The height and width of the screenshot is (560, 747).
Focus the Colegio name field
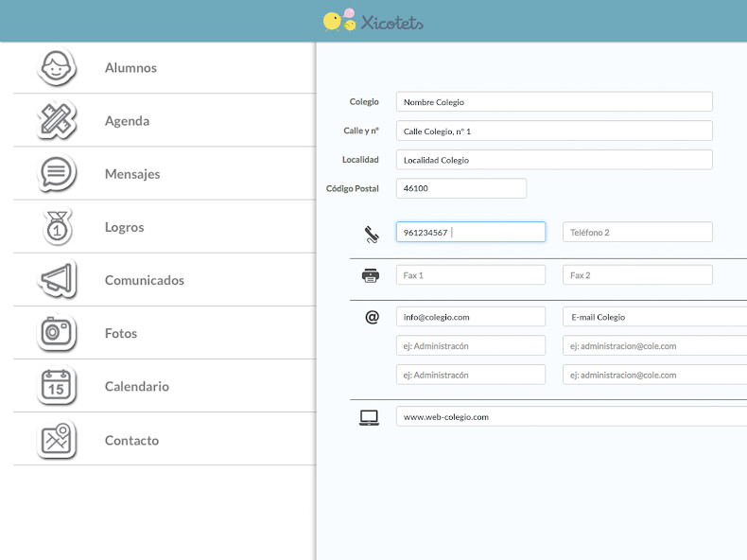click(x=554, y=102)
